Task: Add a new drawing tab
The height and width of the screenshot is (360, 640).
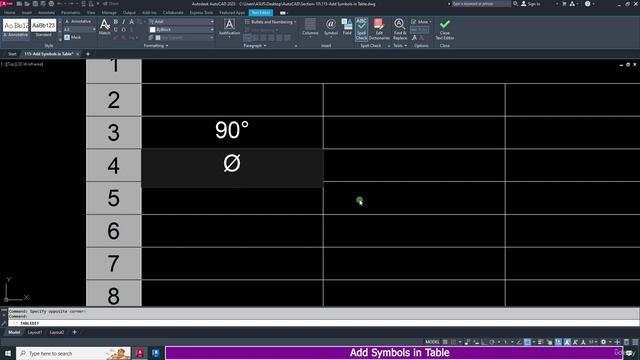Action: (88, 54)
